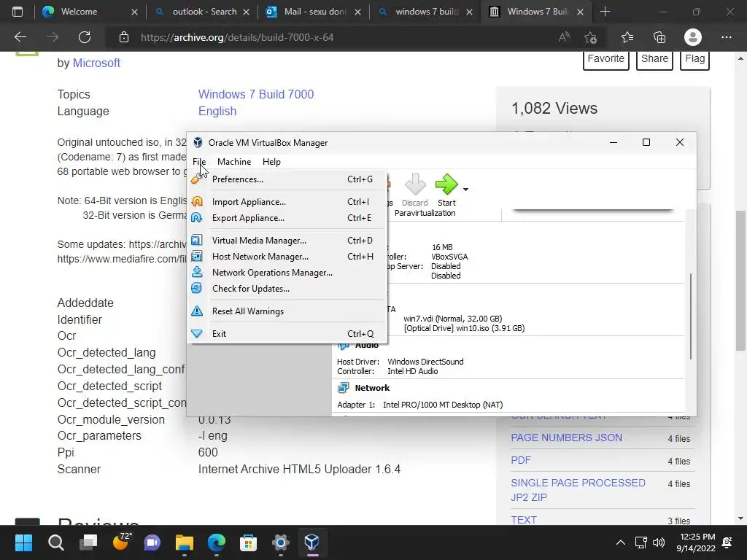This screenshot has height=560, width=747.
Task: Open Edge Settings and more menu
Action: tap(726, 38)
